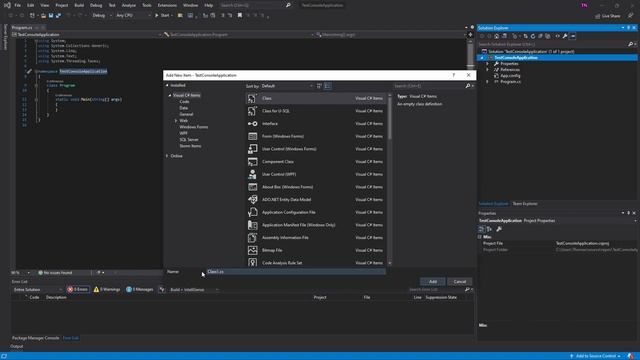Pick the Component Class template
The height and width of the screenshot is (360, 640).
[316, 162]
